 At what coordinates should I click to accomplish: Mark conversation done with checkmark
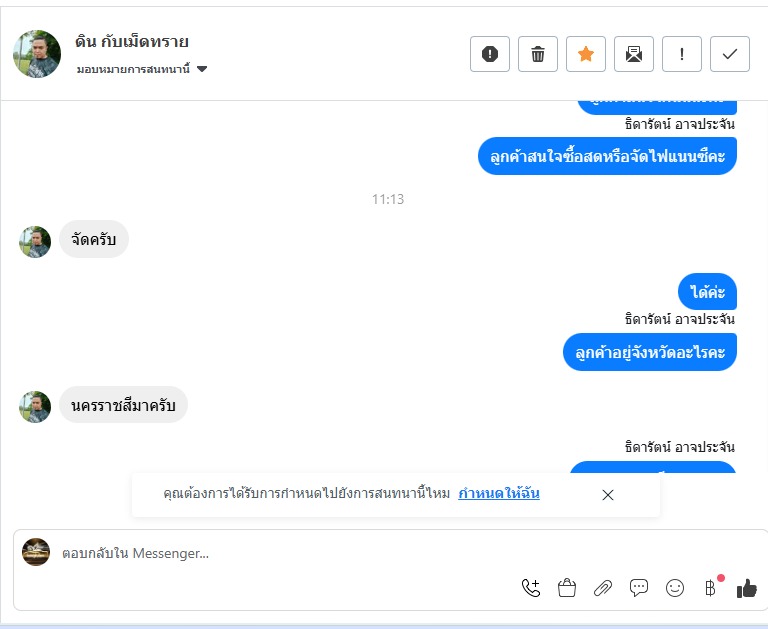(730, 54)
